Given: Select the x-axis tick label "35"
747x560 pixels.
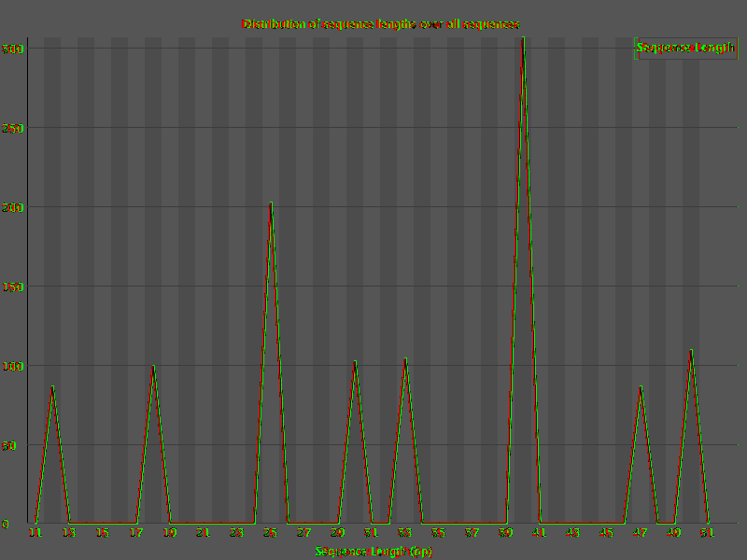Looking at the screenshot, I should (438, 532).
